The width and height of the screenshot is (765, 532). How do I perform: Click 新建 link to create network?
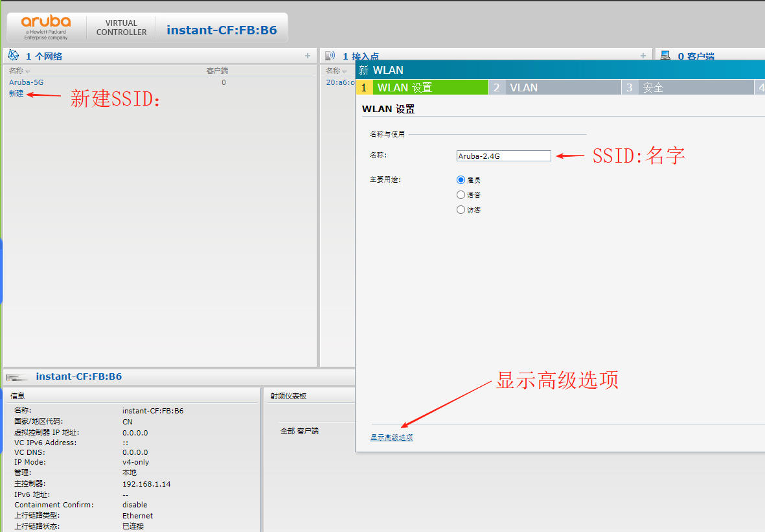(x=16, y=93)
